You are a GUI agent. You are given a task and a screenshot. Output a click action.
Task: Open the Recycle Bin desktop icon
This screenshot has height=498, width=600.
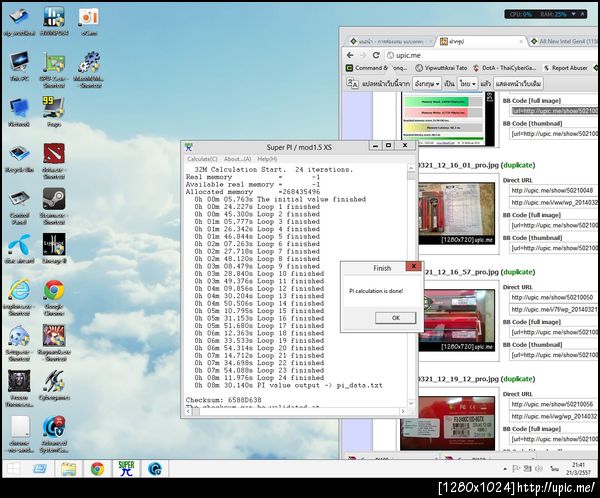pyautogui.click(x=18, y=156)
